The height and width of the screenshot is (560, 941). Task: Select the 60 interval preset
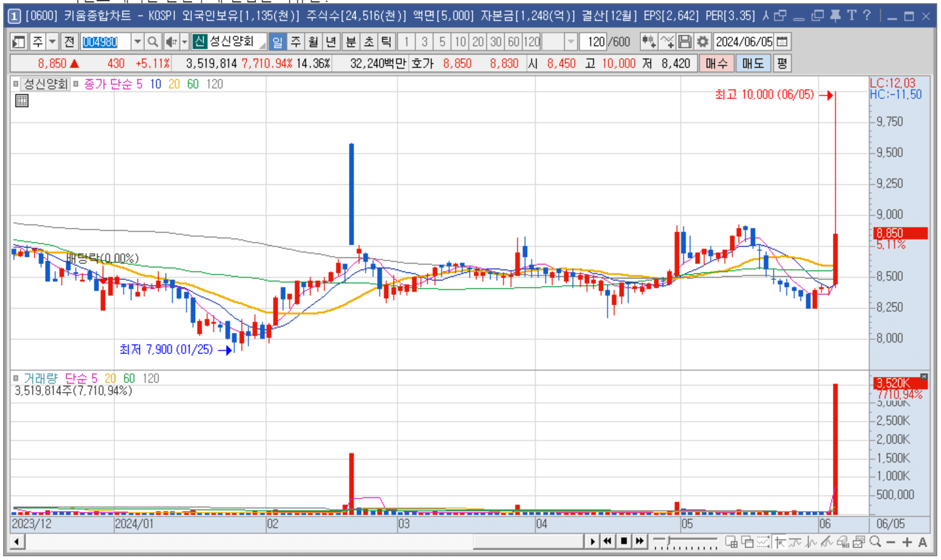pos(514,42)
